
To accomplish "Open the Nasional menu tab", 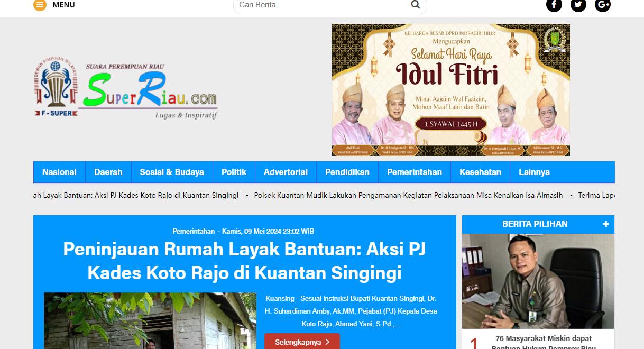I will [x=59, y=172].
